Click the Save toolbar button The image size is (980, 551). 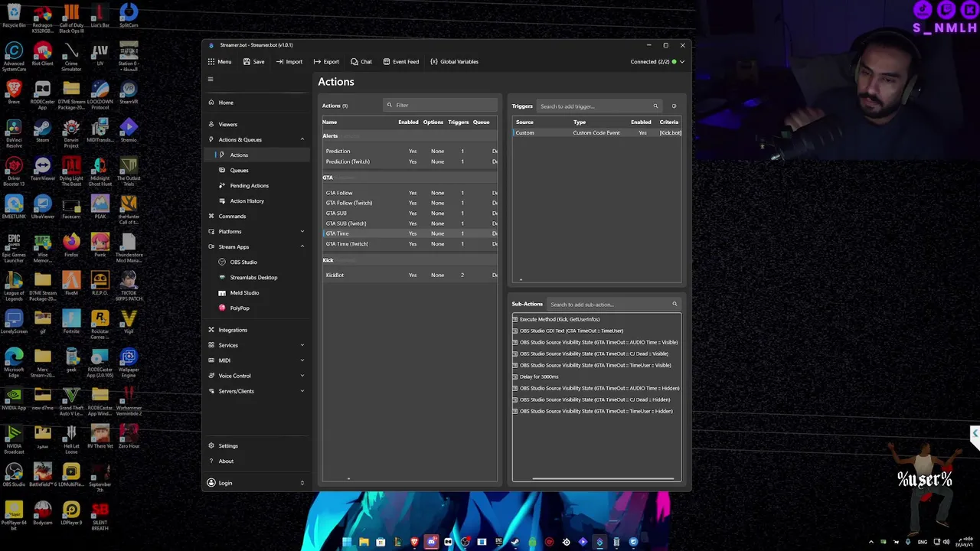(x=253, y=61)
